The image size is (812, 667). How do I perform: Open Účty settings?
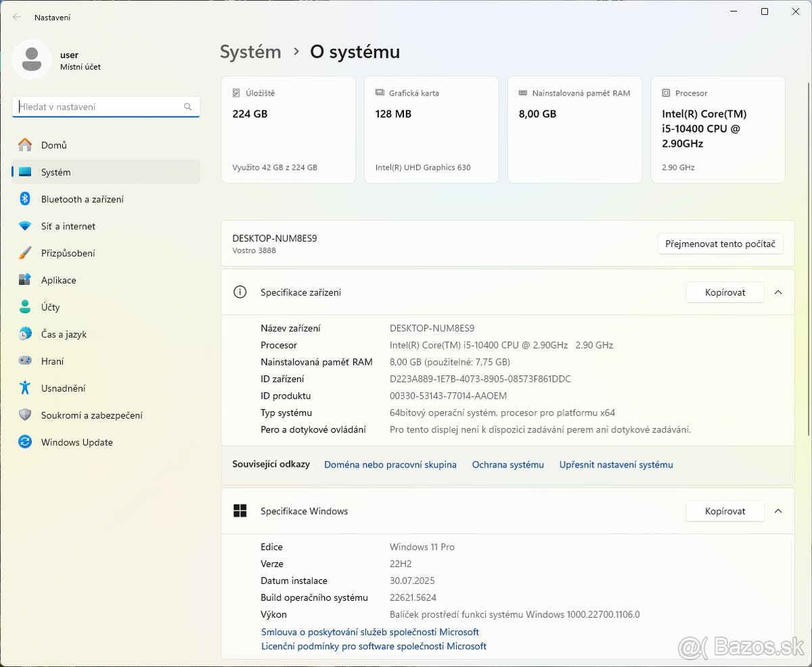coord(51,307)
